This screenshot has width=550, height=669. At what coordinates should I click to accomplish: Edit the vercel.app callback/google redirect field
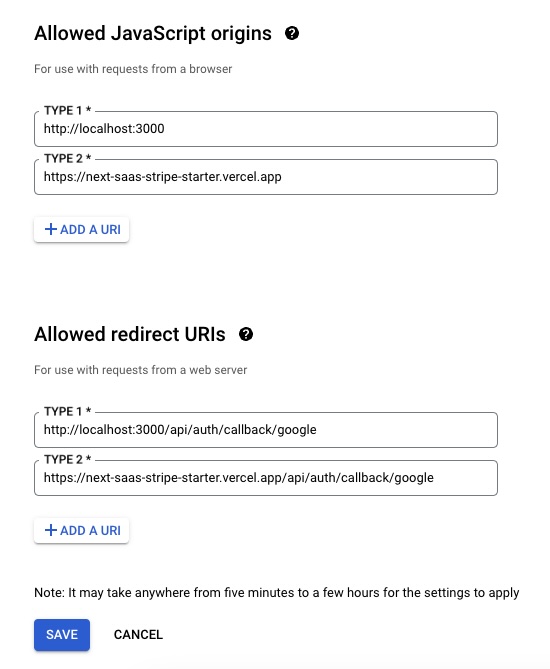(266, 478)
